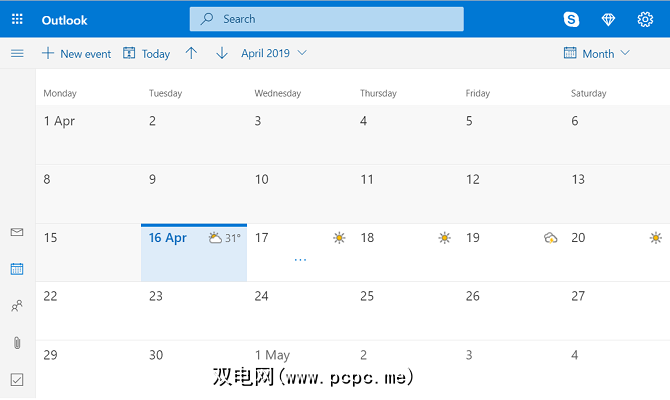This screenshot has height=400, width=670.
Task: Open the settings gear
Action: [x=645, y=19]
